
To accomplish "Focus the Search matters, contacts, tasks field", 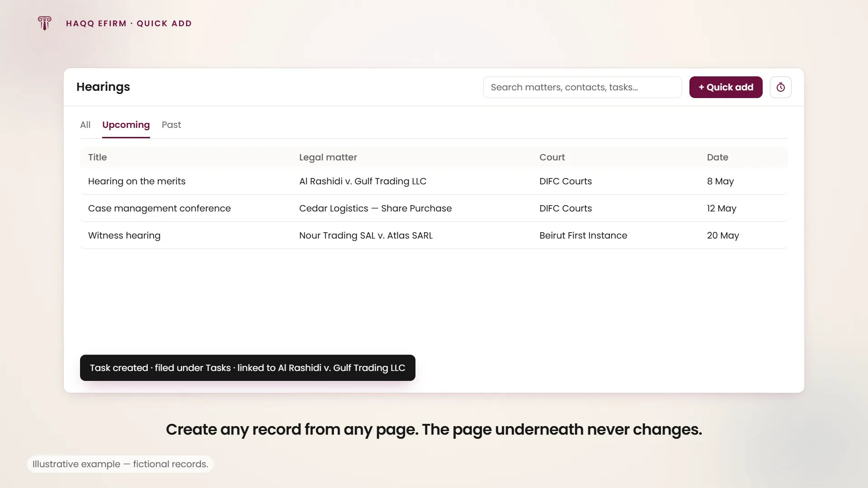I will tap(582, 87).
